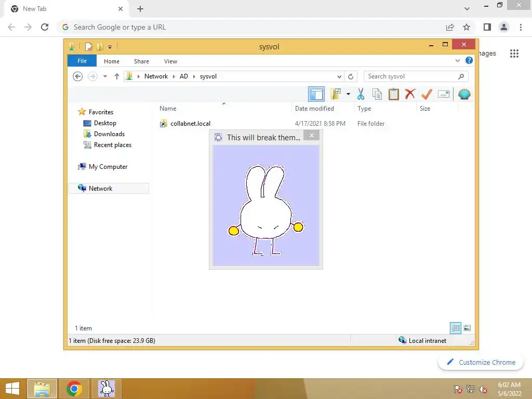Viewport: 532px width, 399px height.
Task: Open Desktop in Favorites
Action: coord(105,123)
